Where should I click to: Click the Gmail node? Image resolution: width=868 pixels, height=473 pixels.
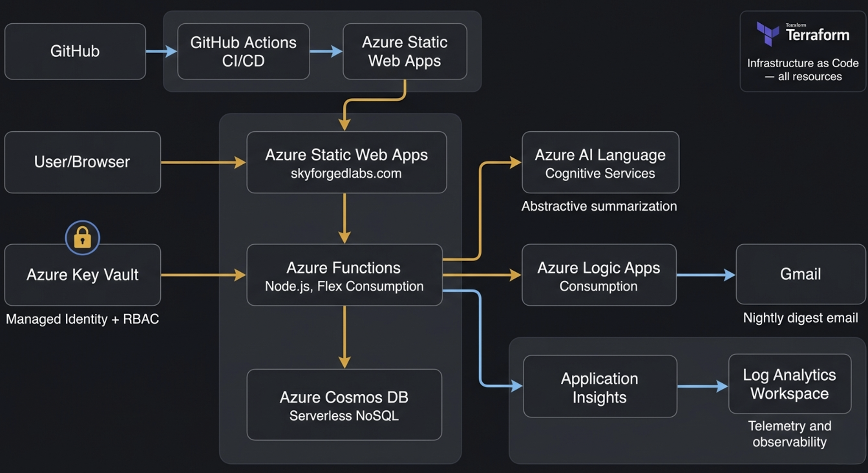(x=801, y=274)
